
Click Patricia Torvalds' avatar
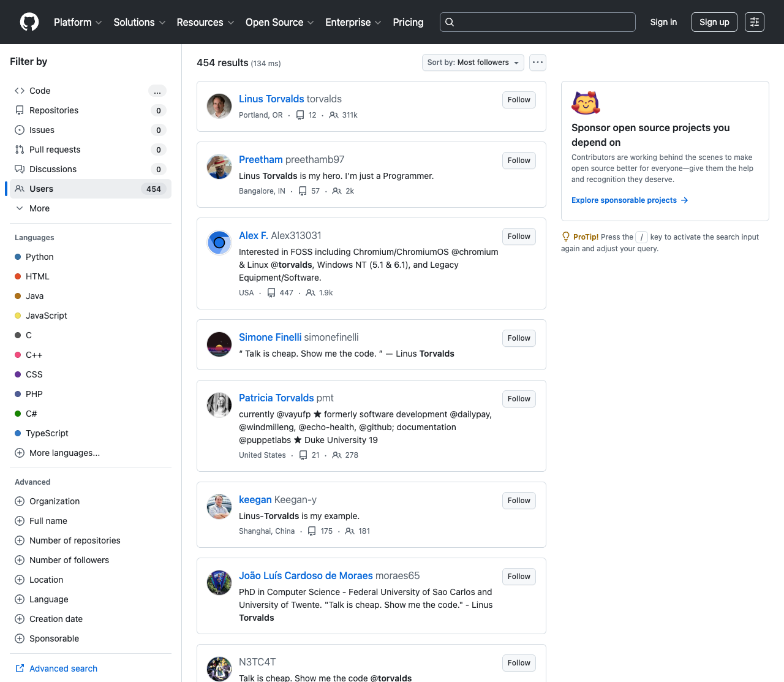pos(219,405)
